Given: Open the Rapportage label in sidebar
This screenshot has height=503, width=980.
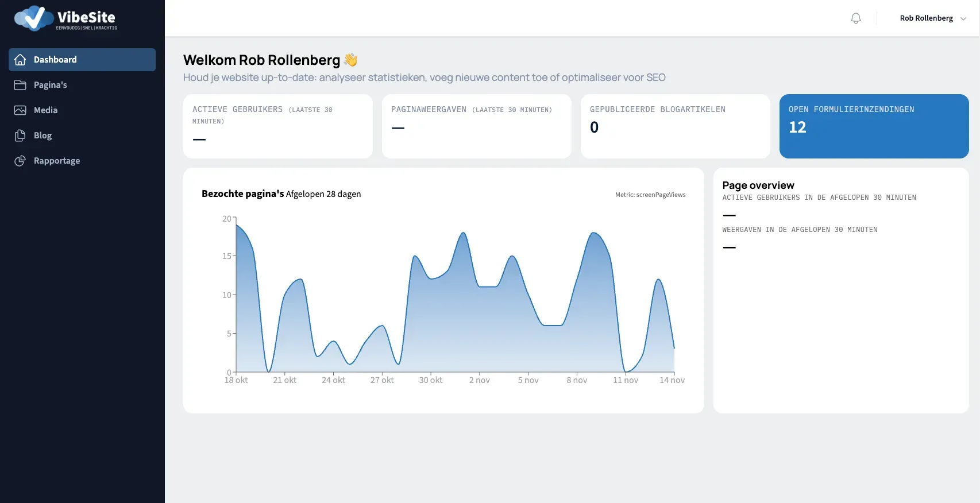Looking at the screenshot, I should tap(57, 161).
